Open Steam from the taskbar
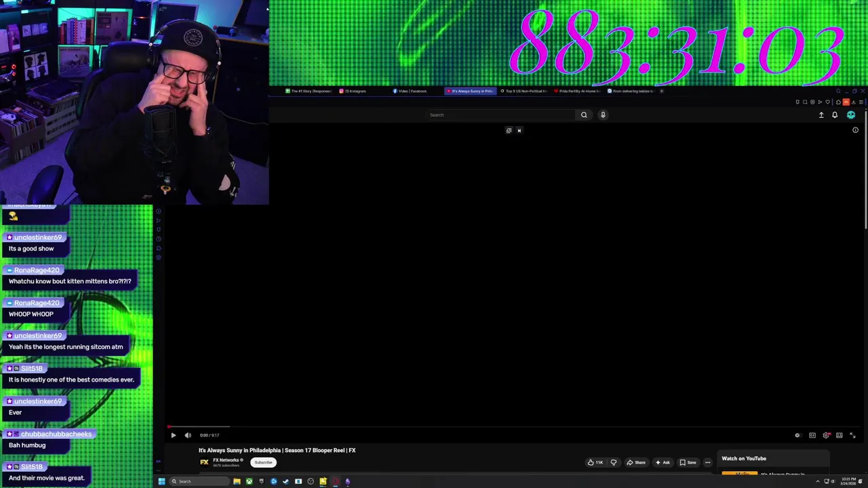Viewport: 868px width, 488px height. pos(286,481)
